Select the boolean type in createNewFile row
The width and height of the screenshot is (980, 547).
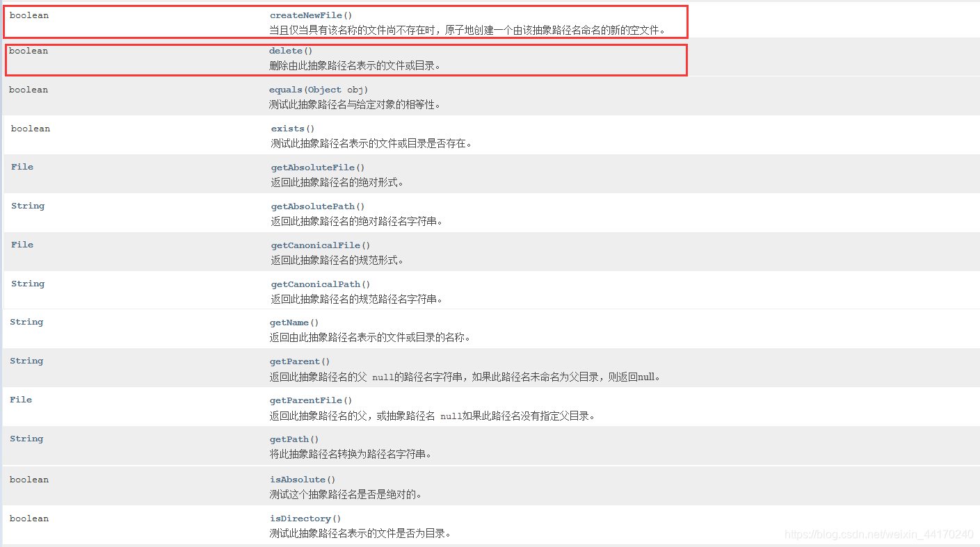point(29,15)
